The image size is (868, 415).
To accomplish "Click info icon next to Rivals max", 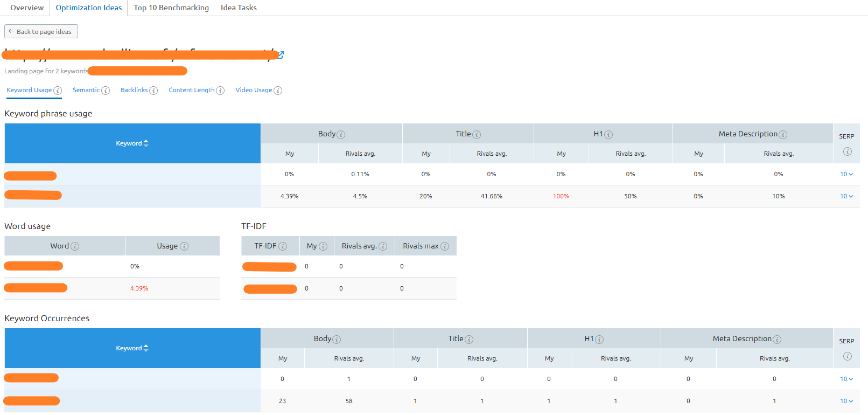I will [445, 246].
